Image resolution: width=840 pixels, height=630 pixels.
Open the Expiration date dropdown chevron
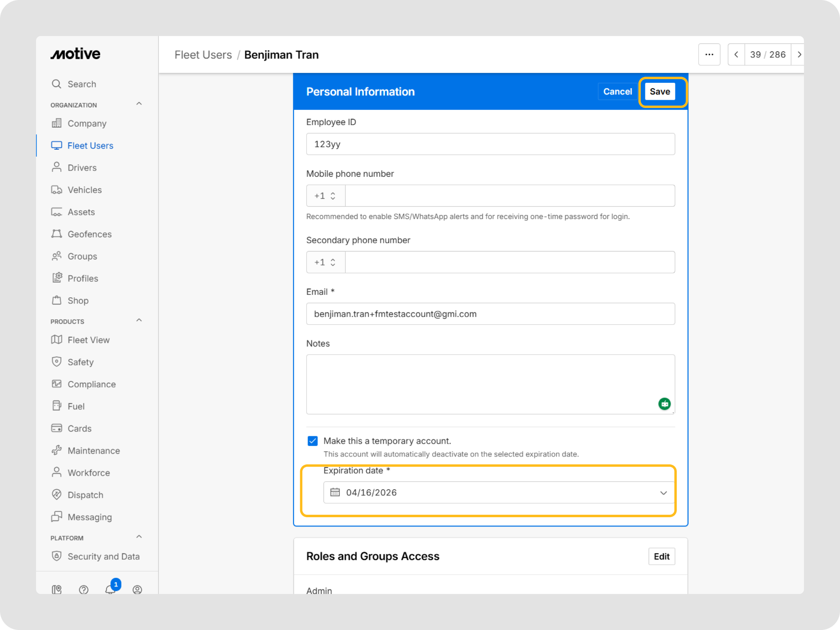pyautogui.click(x=663, y=493)
